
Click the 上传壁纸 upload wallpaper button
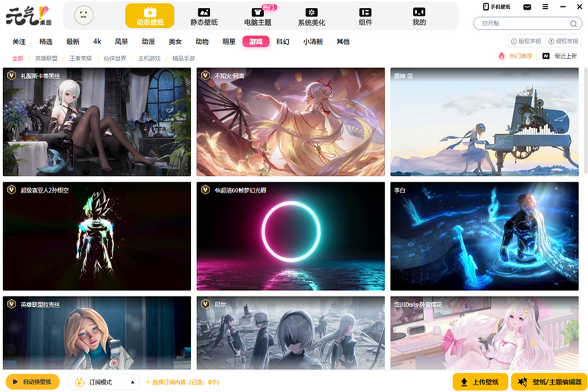pyautogui.click(x=480, y=382)
